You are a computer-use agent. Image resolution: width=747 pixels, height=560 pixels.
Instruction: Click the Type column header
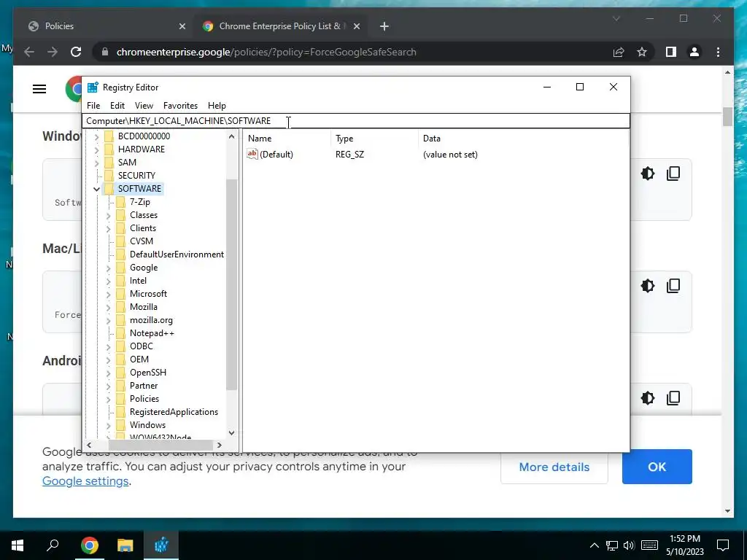coord(374,139)
